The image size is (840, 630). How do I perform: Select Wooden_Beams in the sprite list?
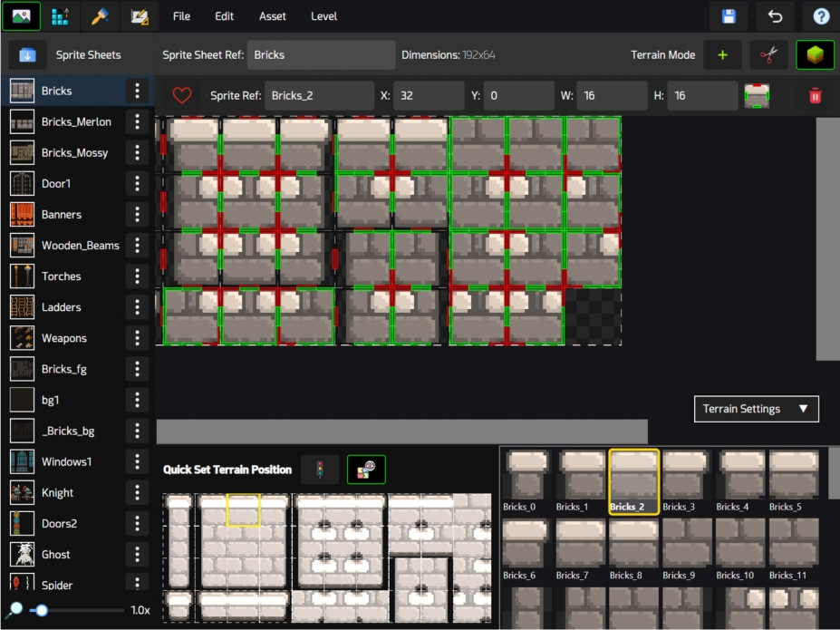coord(80,245)
